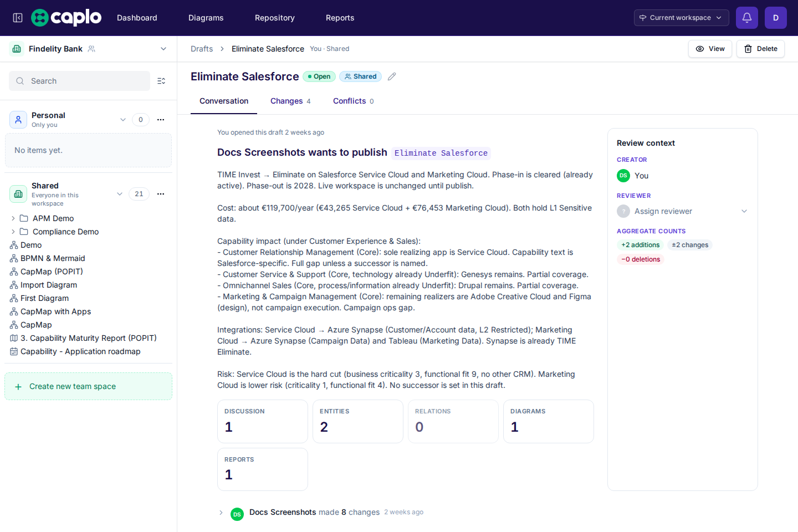
Task: Click the plus icon for new team space
Action: click(x=18, y=387)
